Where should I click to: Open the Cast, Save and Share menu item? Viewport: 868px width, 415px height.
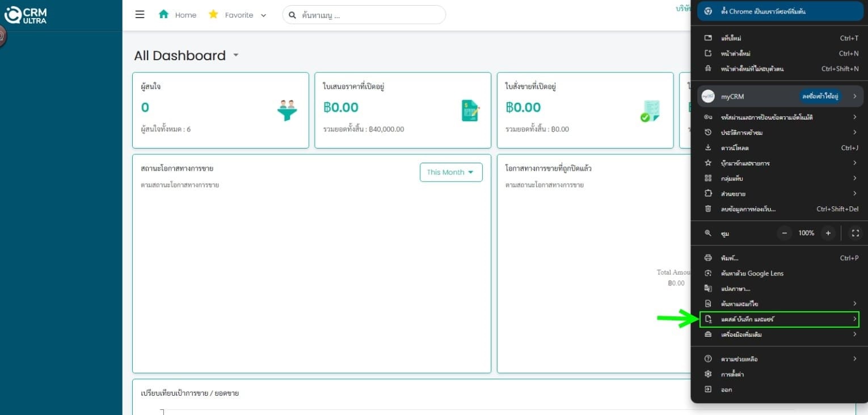(779, 320)
